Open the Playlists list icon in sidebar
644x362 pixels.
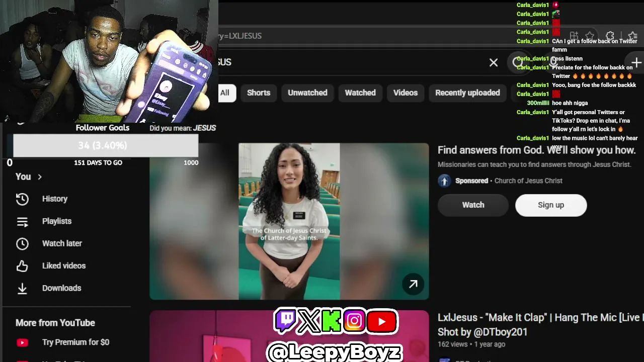pos(22,221)
